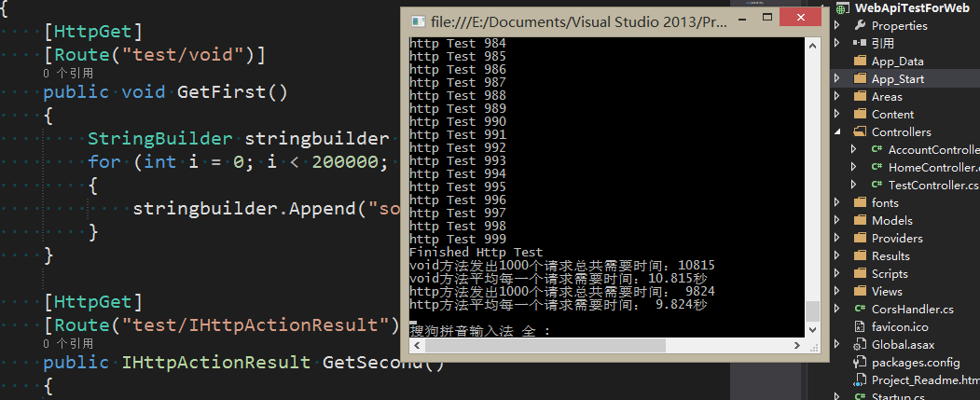
Task: Click the console vertical scrollbar thumb
Action: [x=812, y=311]
